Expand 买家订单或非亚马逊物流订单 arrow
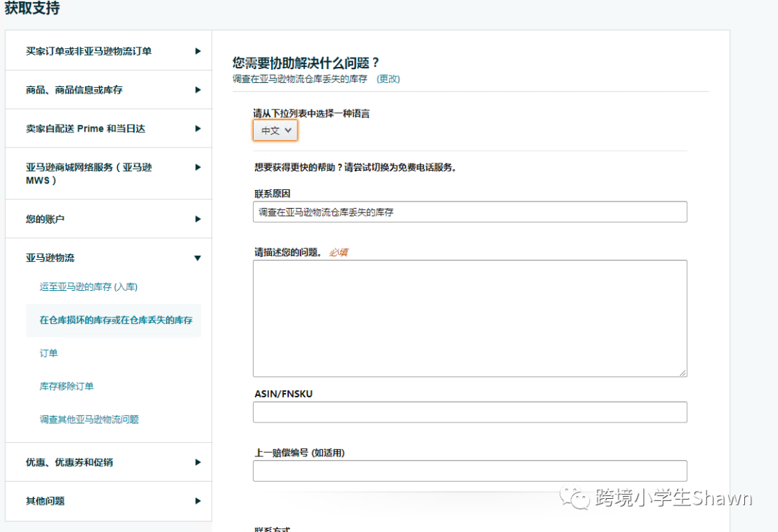This screenshot has height=532, width=778. [198, 51]
